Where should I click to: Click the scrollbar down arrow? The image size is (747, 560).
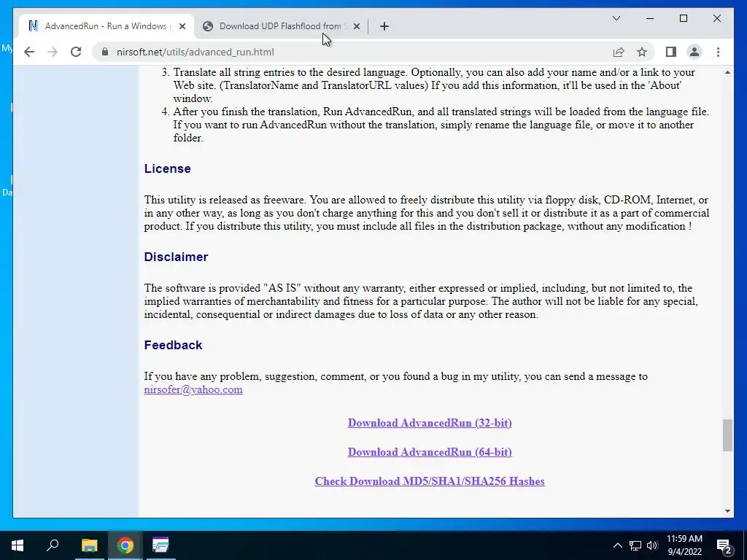727,511
